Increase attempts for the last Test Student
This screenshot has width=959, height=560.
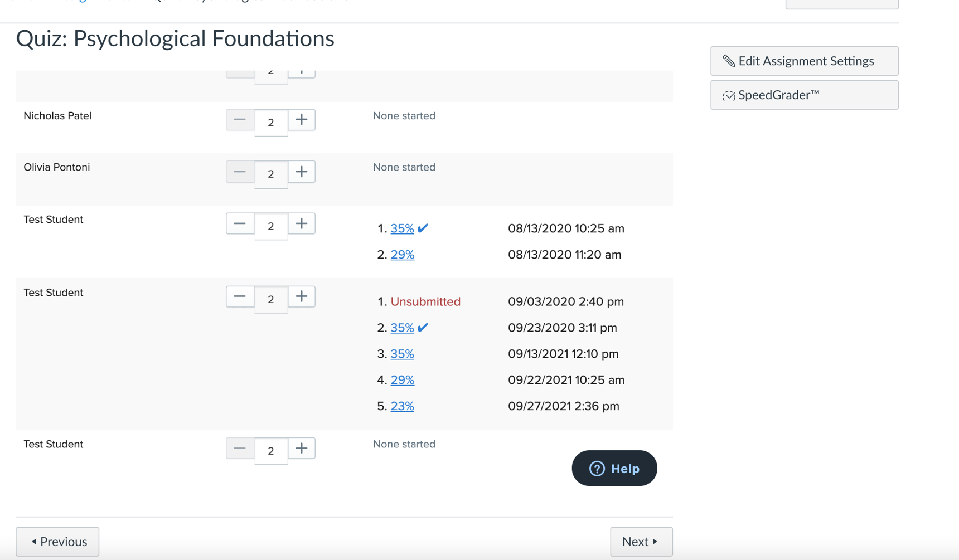tap(301, 447)
